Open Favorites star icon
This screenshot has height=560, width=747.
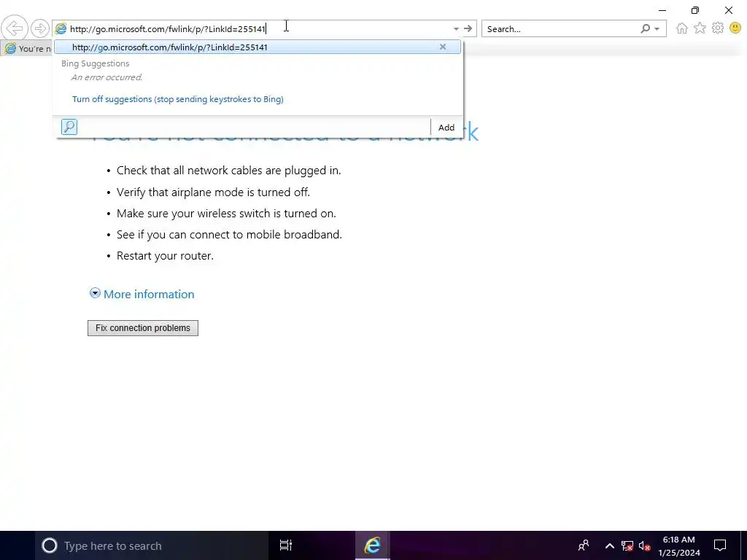pyautogui.click(x=700, y=28)
